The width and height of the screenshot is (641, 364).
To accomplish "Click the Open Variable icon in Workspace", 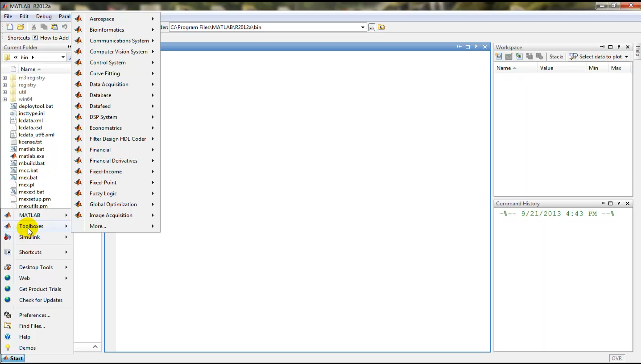I will coord(509,57).
